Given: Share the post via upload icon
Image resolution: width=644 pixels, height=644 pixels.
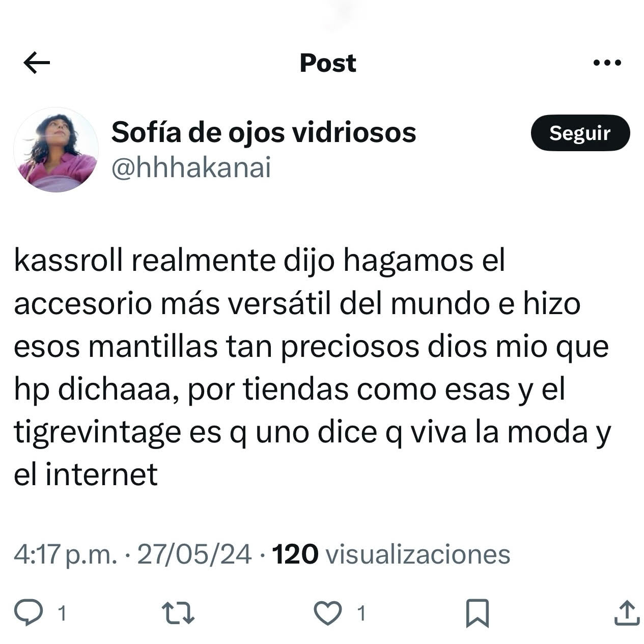Looking at the screenshot, I should point(626,612).
